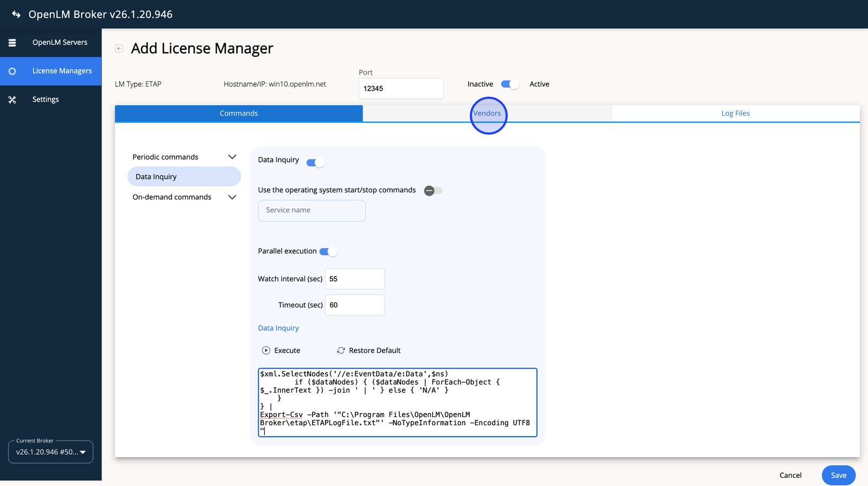Select Data Inquiry in the command list

point(184,176)
